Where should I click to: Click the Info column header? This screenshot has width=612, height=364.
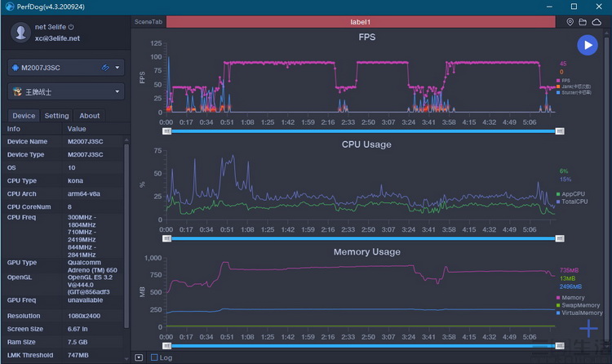pyautogui.click(x=14, y=129)
